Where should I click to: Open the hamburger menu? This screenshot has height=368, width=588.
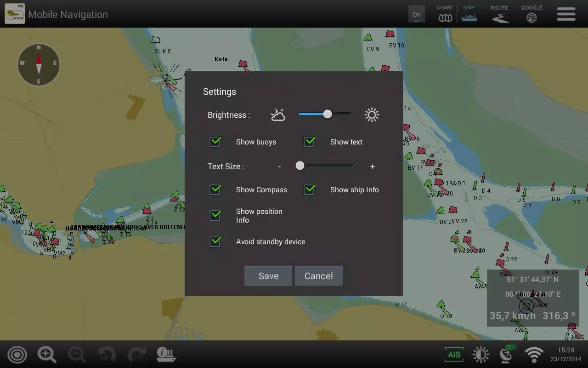point(566,14)
